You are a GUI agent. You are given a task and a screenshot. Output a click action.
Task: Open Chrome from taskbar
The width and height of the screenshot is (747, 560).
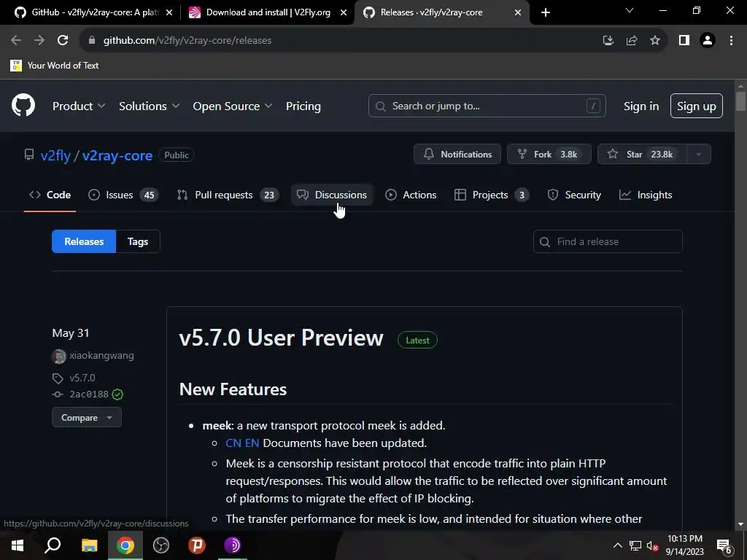coord(125,545)
